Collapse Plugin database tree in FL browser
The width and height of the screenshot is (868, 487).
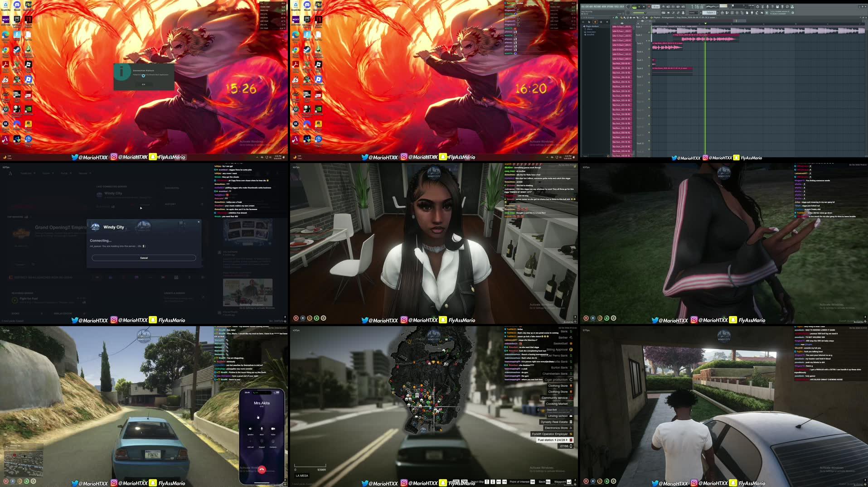584,26
